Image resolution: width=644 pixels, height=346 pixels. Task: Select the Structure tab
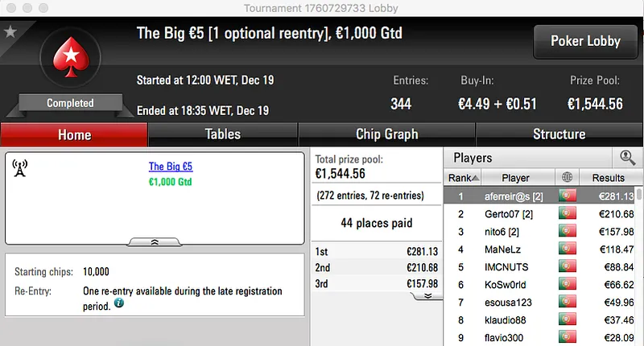tap(559, 134)
